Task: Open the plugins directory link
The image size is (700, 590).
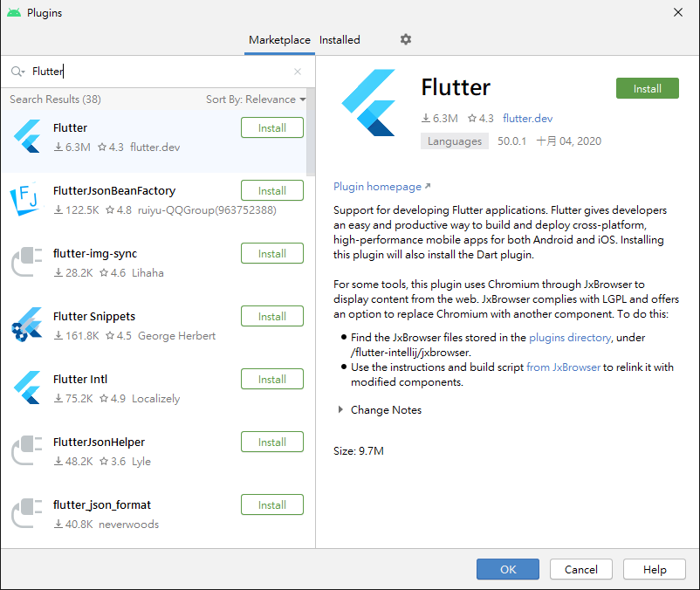Action: tap(570, 338)
